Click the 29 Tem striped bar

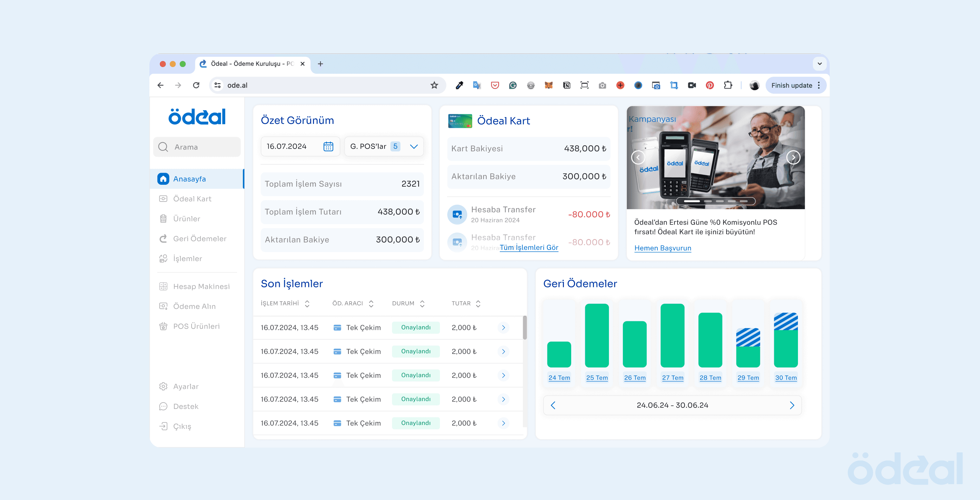click(x=748, y=348)
